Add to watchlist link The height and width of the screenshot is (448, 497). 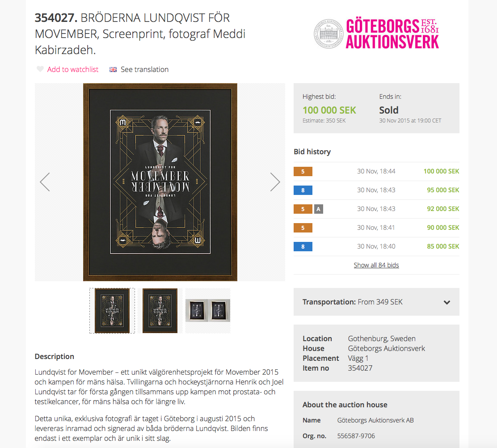[72, 69]
